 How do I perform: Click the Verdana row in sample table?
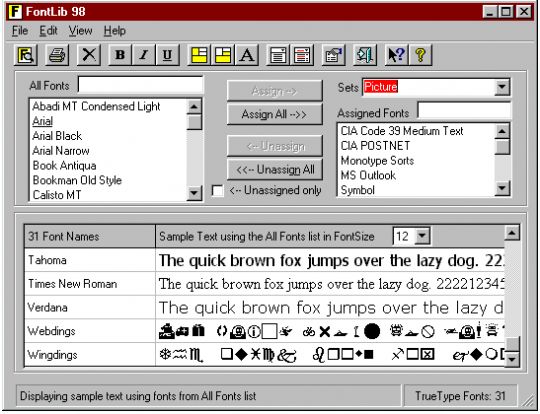tap(264, 308)
